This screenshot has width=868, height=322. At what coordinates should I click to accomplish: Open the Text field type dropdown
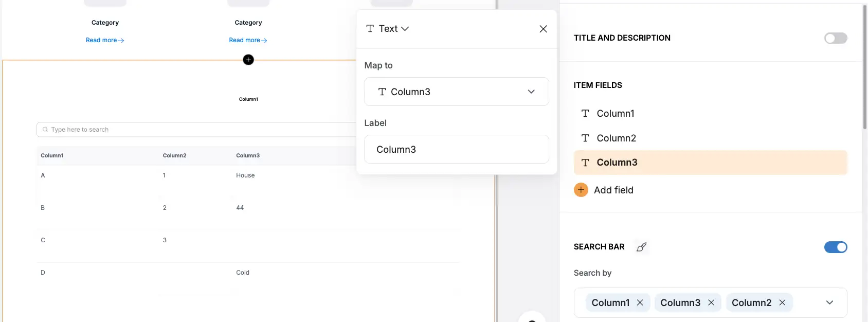point(387,29)
